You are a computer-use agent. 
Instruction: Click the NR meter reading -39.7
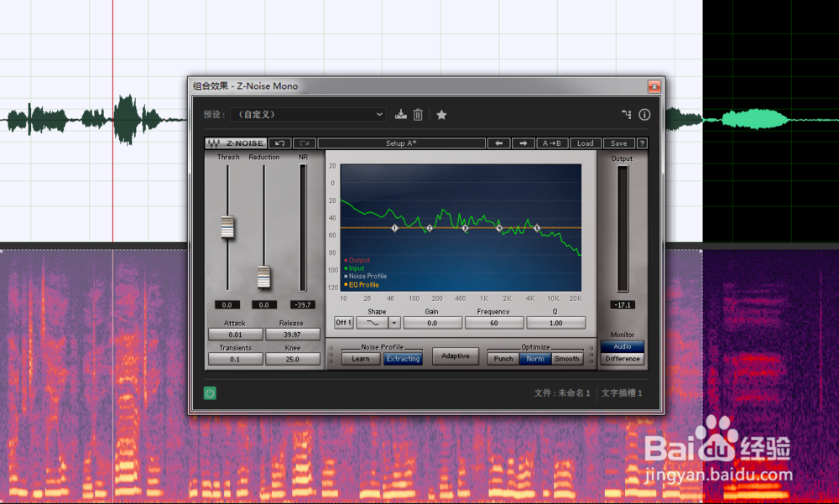[303, 305]
